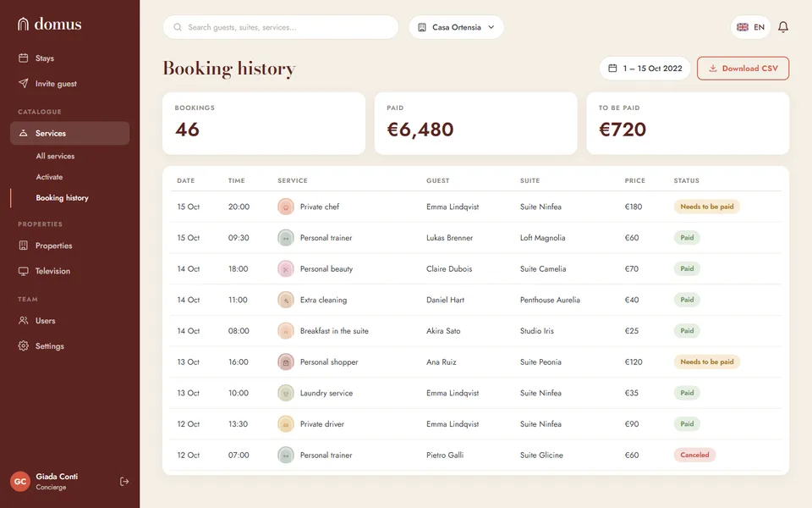Click guest name Claire Dubois
Image resolution: width=812 pixels, height=508 pixels.
pyautogui.click(x=449, y=269)
